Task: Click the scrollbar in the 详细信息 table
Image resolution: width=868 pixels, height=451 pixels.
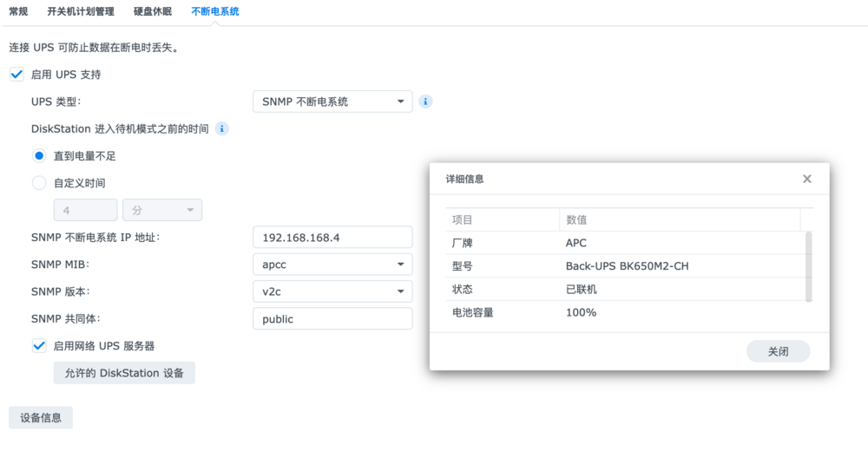Action: (x=809, y=267)
